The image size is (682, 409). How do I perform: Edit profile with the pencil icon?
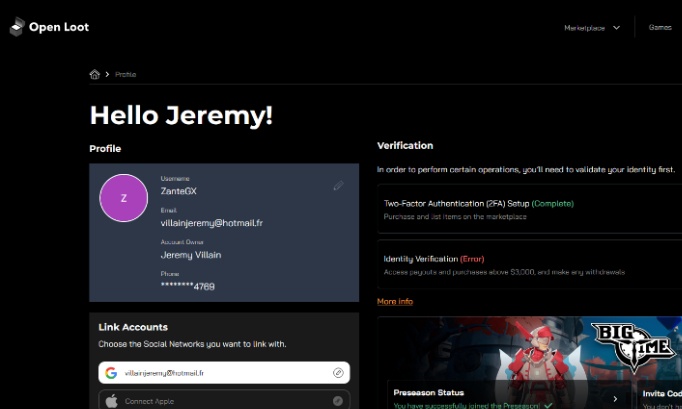pos(339,185)
